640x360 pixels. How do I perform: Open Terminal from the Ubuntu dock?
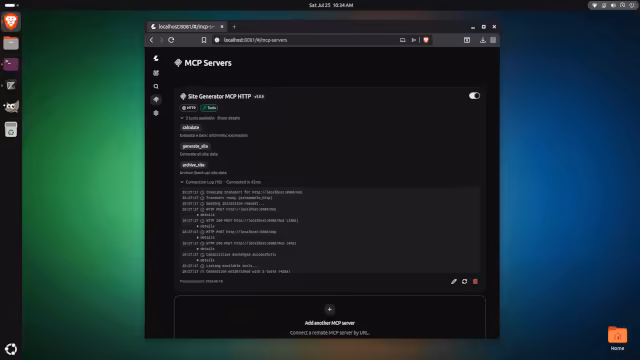tap(11, 64)
